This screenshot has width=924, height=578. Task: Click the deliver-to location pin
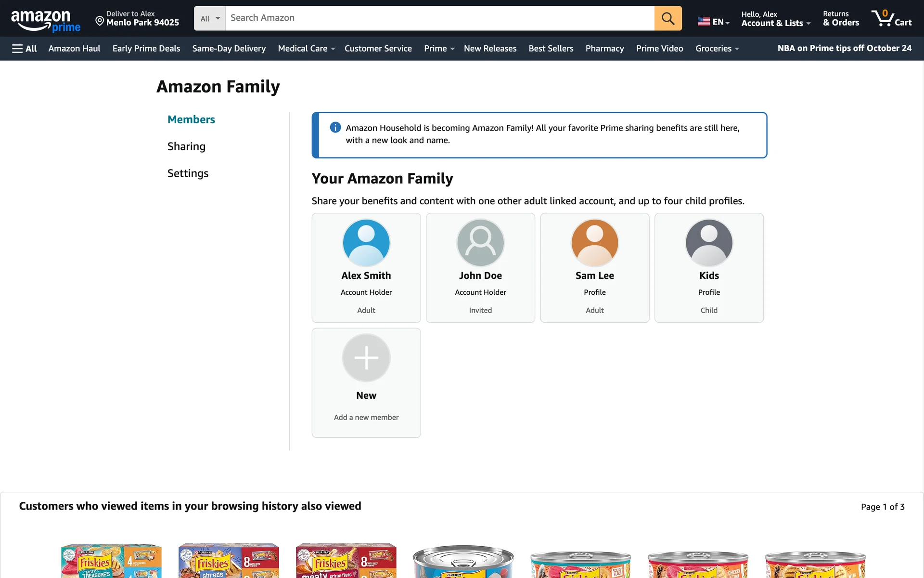[100, 21]
